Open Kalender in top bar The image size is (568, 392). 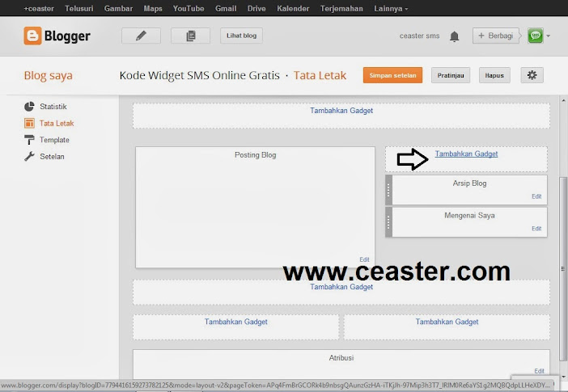point(293,8)
